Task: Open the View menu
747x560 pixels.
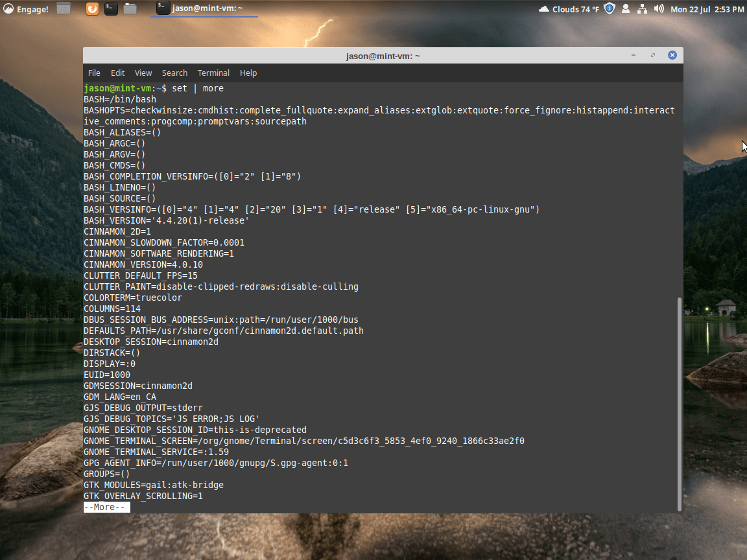Action: (x=143, y=73)
